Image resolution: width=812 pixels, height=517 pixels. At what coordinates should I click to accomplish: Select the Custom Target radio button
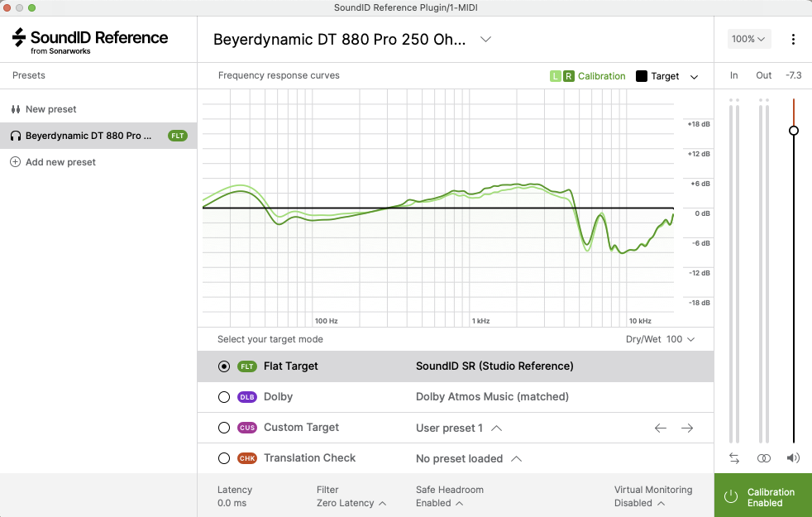point(224,428)
